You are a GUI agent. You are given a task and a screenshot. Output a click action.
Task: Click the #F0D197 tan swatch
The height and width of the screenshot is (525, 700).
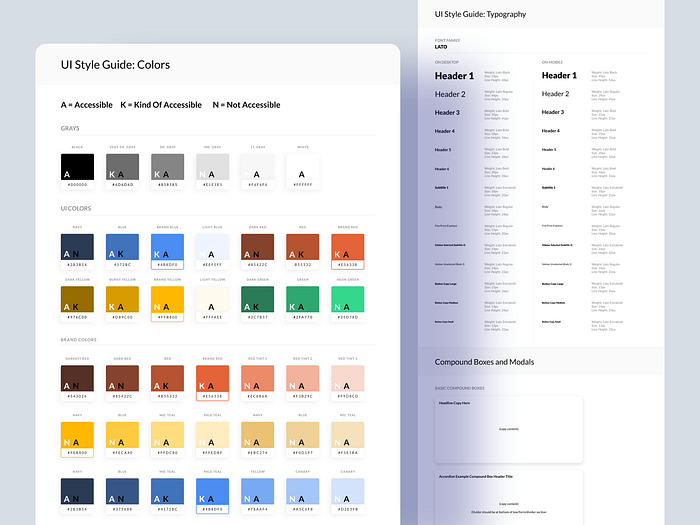point(303,440)
